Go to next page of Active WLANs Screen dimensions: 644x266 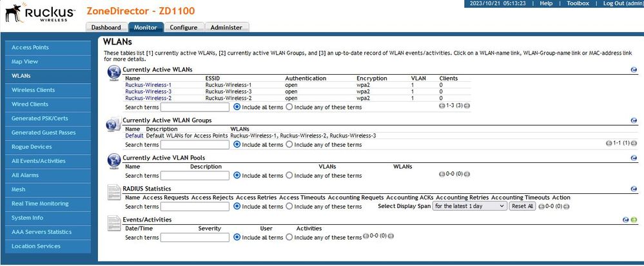point(467,106)
